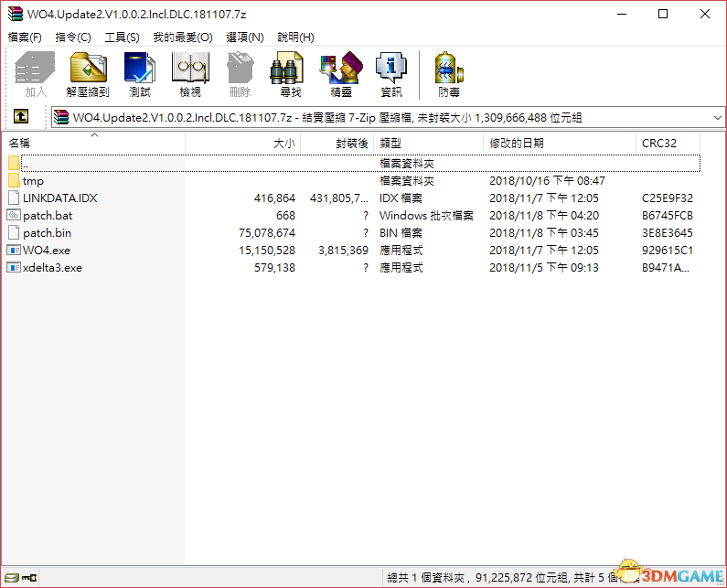
Task: Open the 指令(C) Commands menu
Action: [x=73, y=37]
